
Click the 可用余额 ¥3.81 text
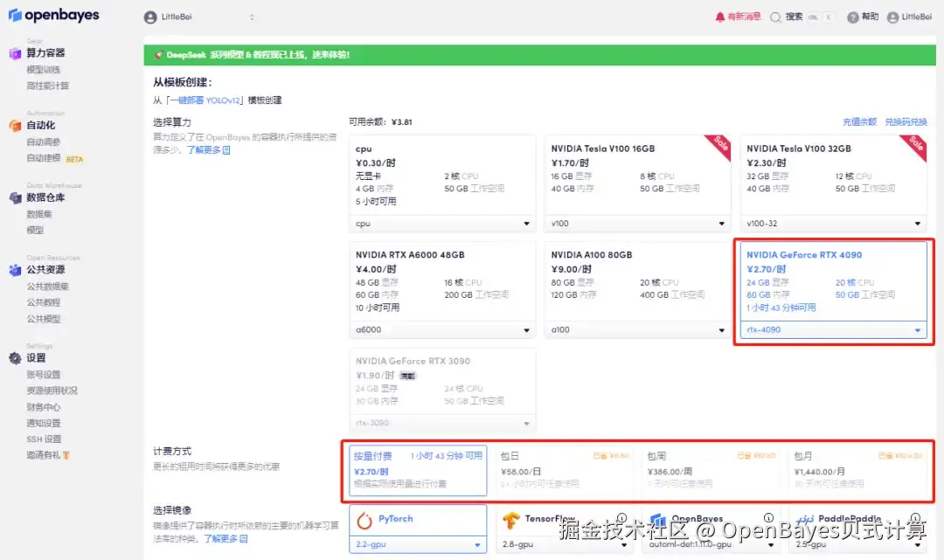380,122
